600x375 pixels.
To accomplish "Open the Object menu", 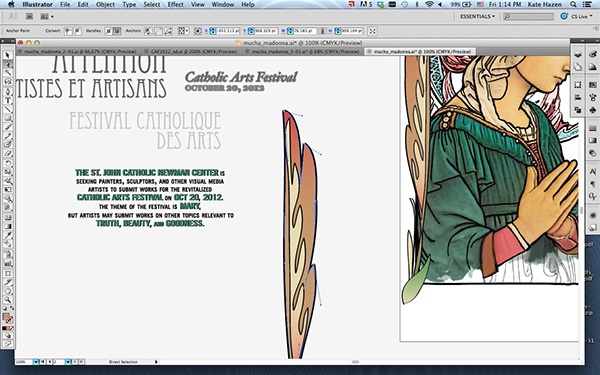I will click(105, 5).
